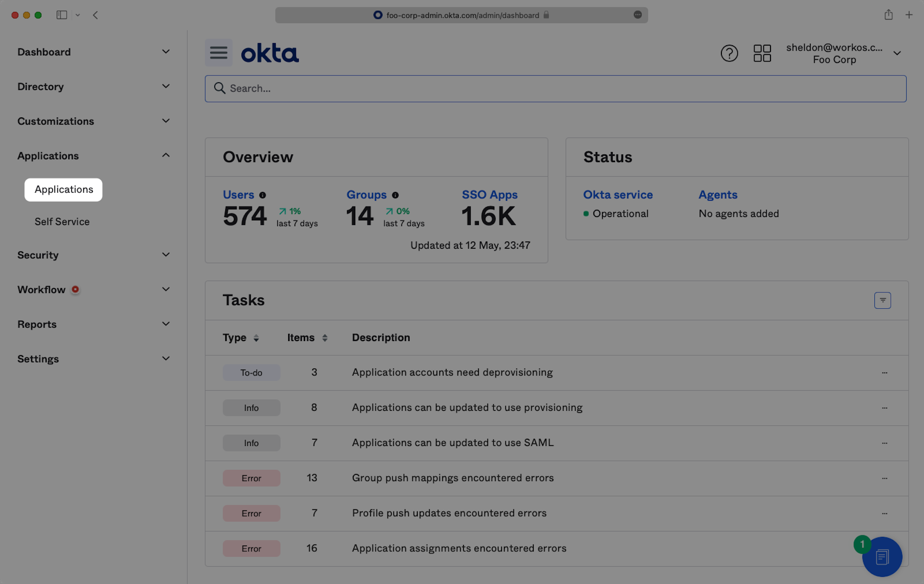Click the hamburger menu icon beside Okta logo
924x584 pixels.
218,52
